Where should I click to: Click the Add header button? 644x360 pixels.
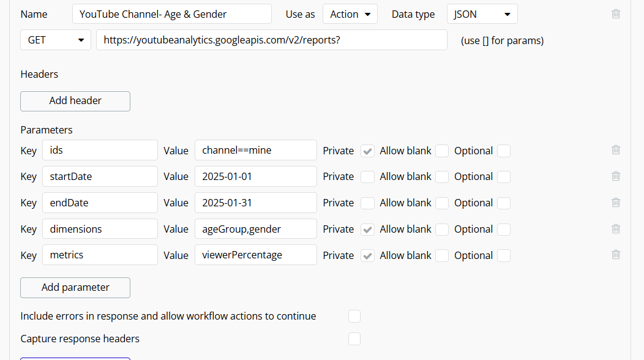pos(75,101)
